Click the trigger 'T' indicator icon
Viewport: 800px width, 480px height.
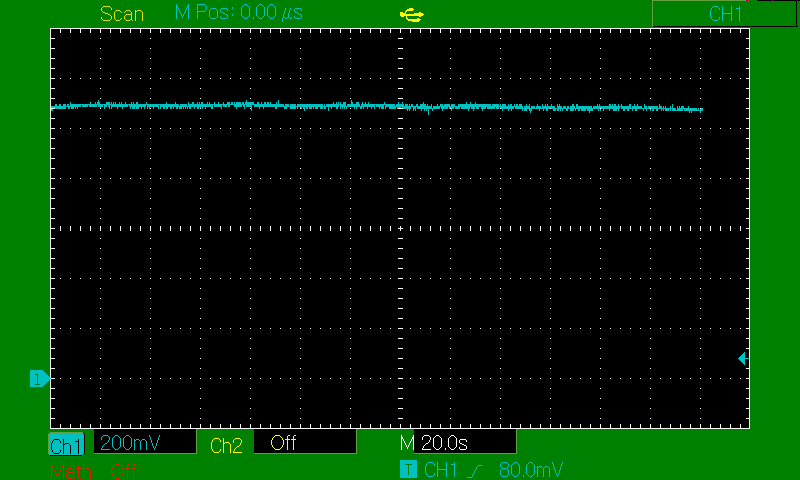coord(408,469)
